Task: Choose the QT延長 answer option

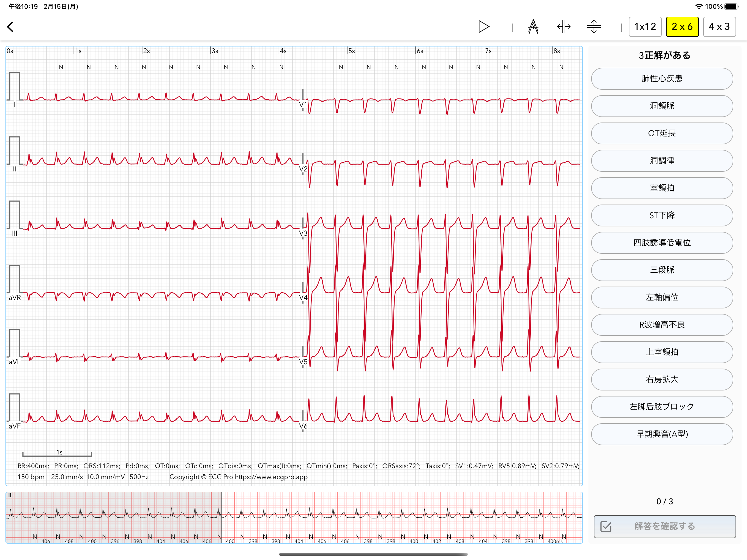Action: pyautogui.click(x=662, y=133)
